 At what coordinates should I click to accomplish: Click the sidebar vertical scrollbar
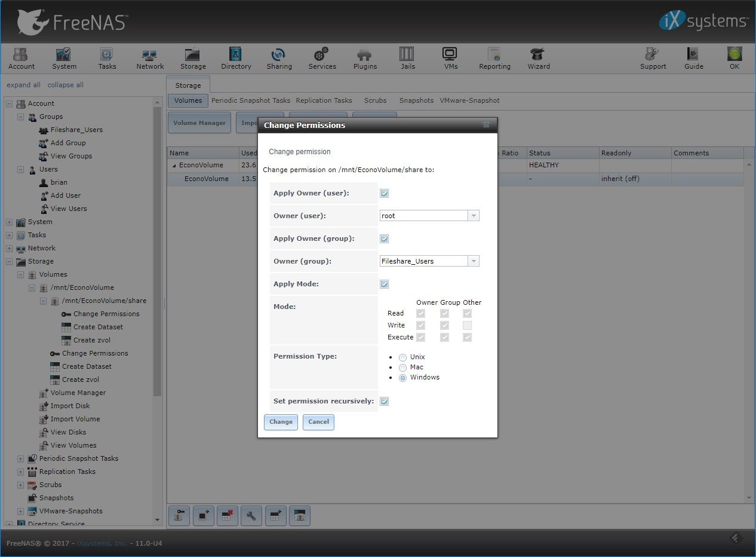click(x=158, y=251)
